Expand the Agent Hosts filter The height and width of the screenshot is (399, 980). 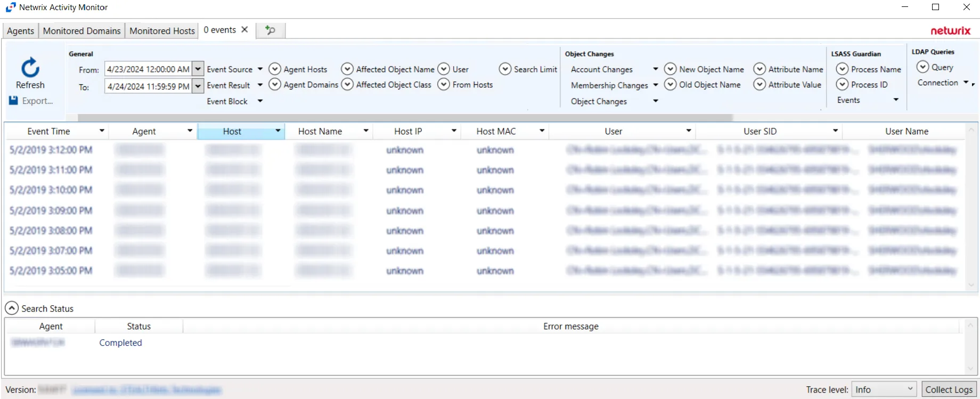[x=275, y=69]
